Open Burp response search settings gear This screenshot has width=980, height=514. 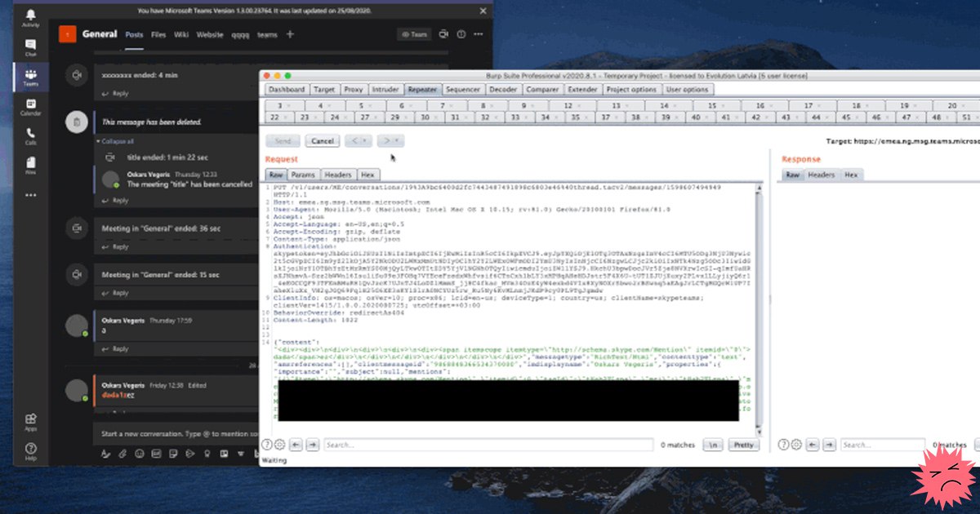797,445
